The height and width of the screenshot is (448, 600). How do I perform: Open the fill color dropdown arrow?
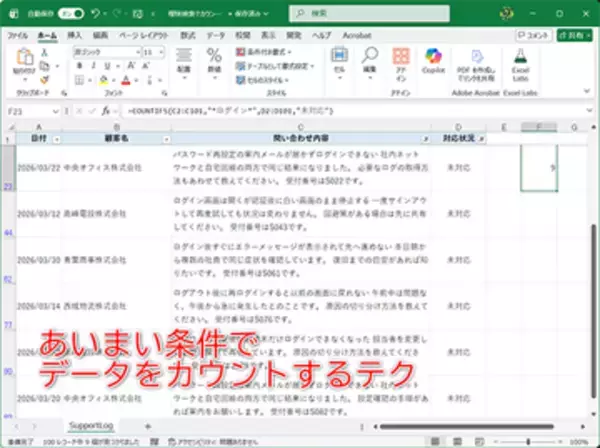pos(114,80)
